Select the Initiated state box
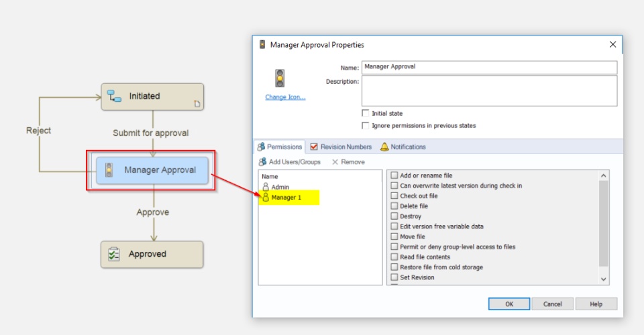 pyautogui.click(x=152, y=96)
